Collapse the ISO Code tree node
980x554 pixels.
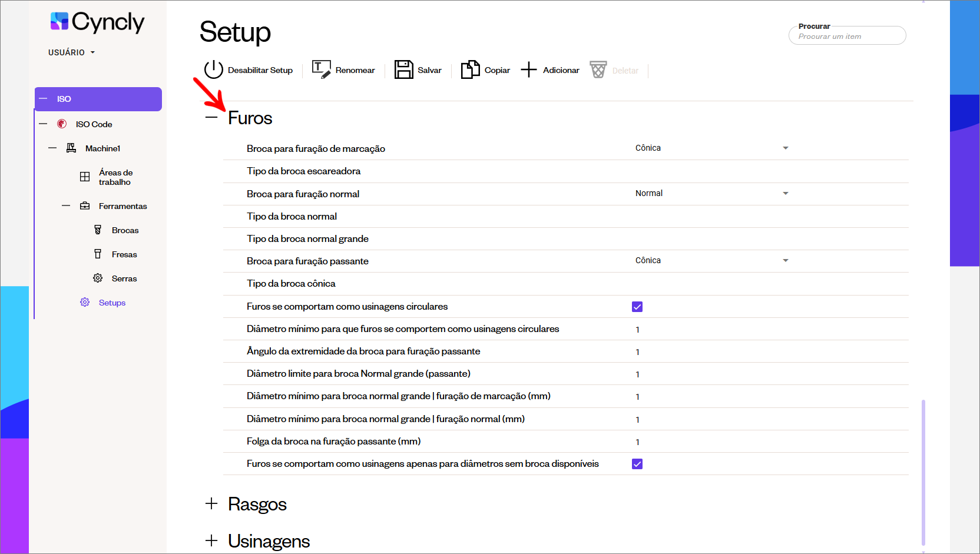click(43, 124)
